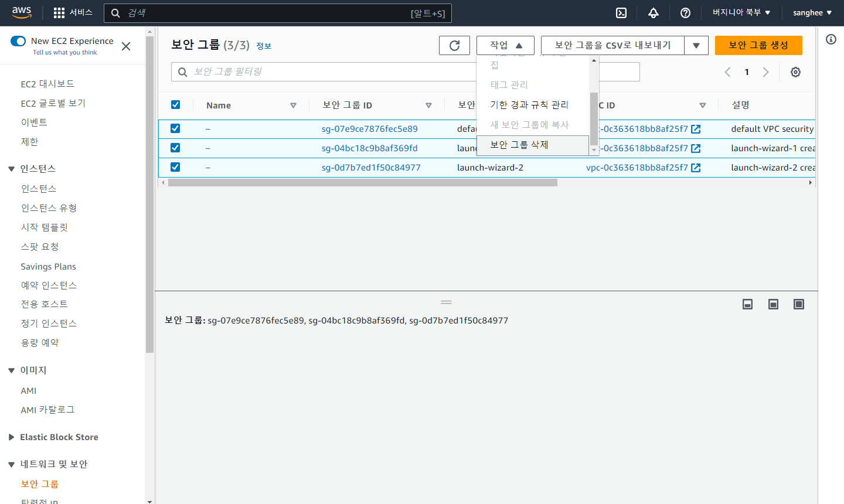Collapse the 작업 actions dropdown
Image resolution: width=844 pixels, height=504 pixels.
click(x=505, y=46)
